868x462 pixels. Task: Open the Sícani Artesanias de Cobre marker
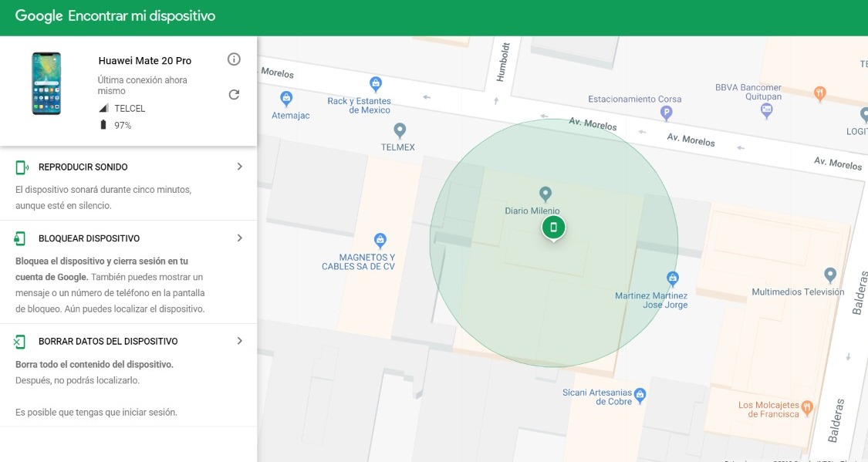(x=640, y=395)
